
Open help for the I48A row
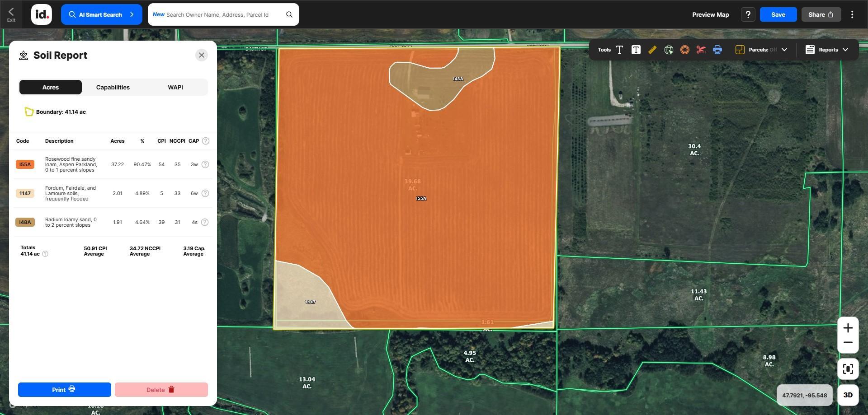click(205, 222)
